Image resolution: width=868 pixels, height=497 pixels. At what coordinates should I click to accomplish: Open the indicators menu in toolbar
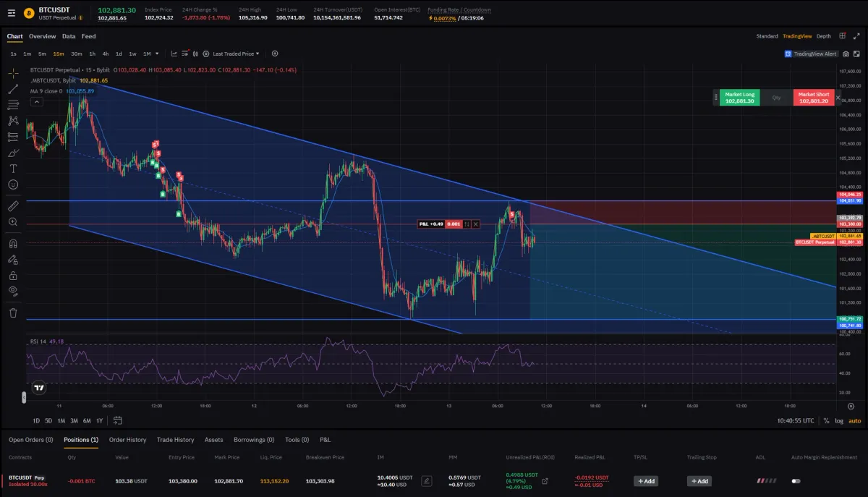coord(174,54)
